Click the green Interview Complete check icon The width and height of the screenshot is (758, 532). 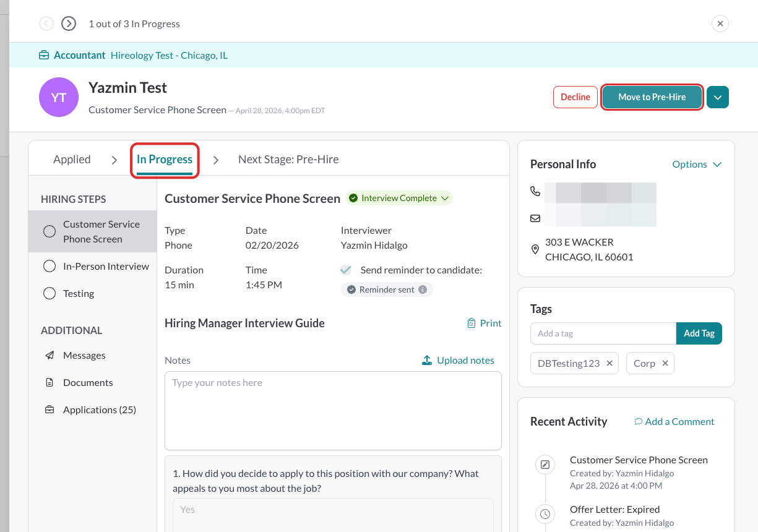[x=353, y=198]
